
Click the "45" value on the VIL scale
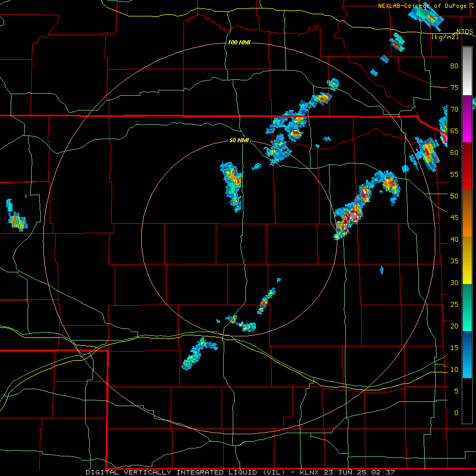tap(454, 218)
